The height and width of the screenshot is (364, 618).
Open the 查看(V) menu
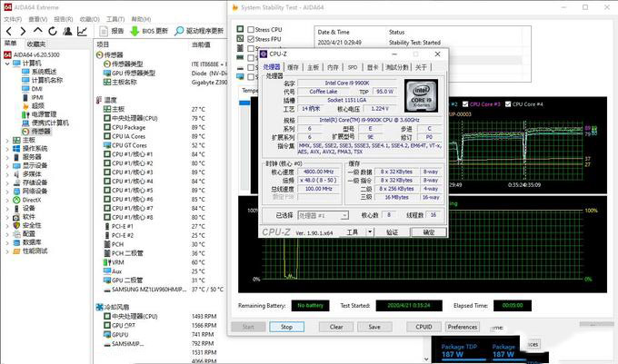[38, 19]
